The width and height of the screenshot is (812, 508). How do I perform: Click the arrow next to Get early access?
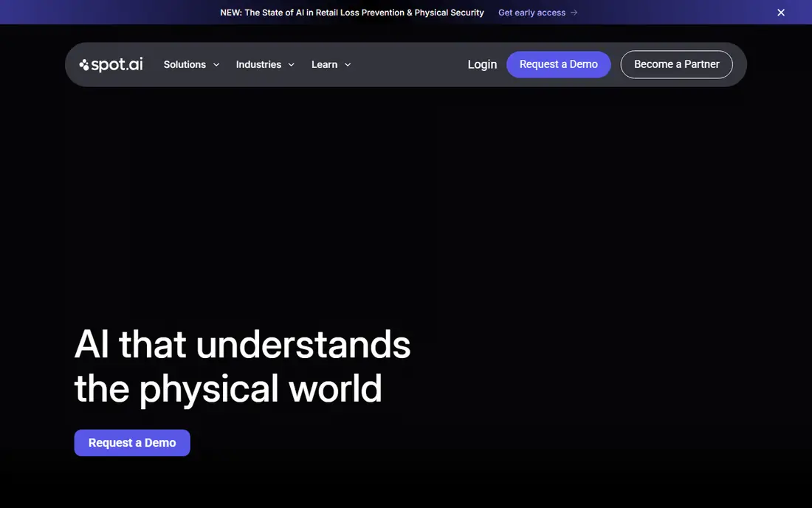574,13
